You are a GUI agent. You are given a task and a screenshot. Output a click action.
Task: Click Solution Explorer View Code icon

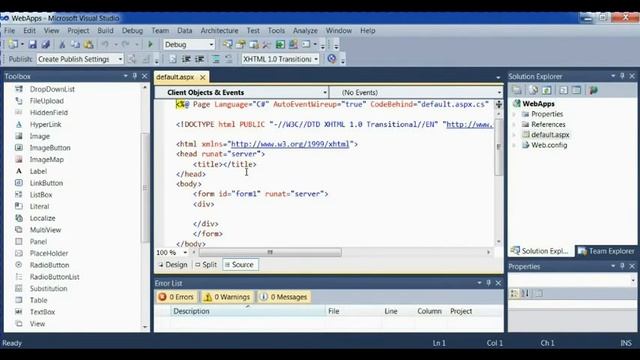[563, 90]
